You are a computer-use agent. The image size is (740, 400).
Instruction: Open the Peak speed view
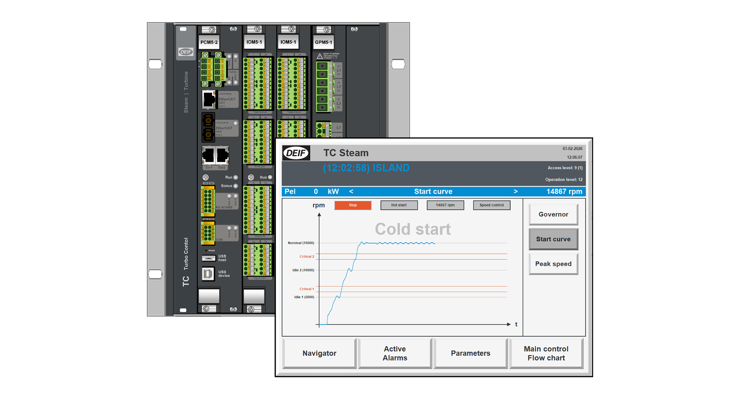[x=553, y=264]
